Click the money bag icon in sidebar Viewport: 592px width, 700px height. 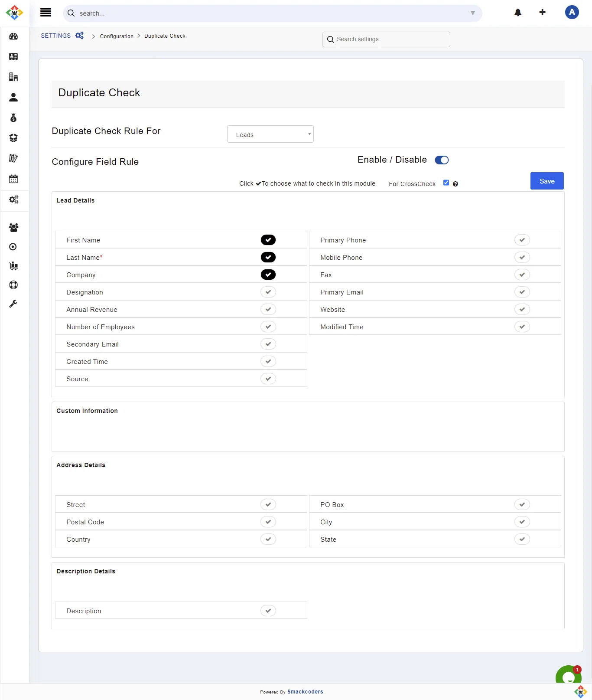click(x=13, y=118)
